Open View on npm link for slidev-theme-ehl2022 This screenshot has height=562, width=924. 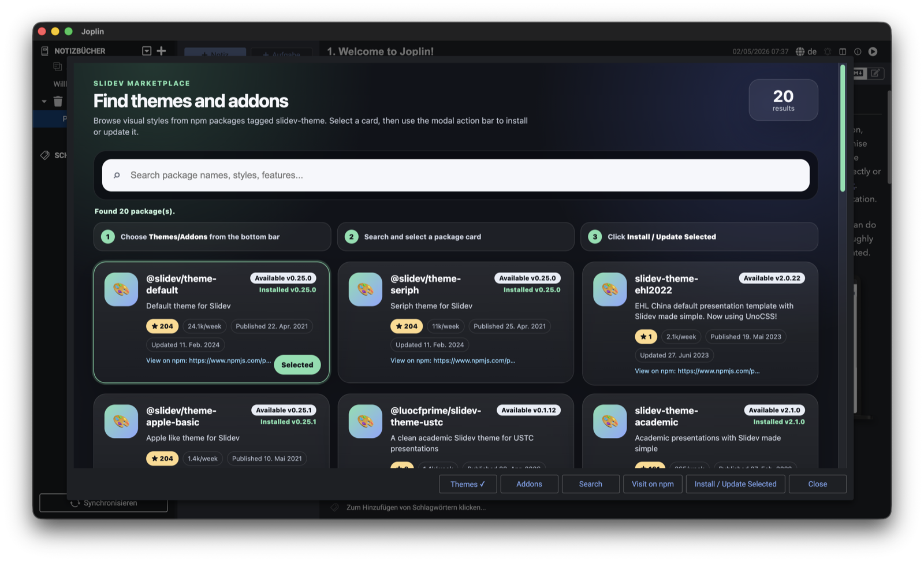697,371
